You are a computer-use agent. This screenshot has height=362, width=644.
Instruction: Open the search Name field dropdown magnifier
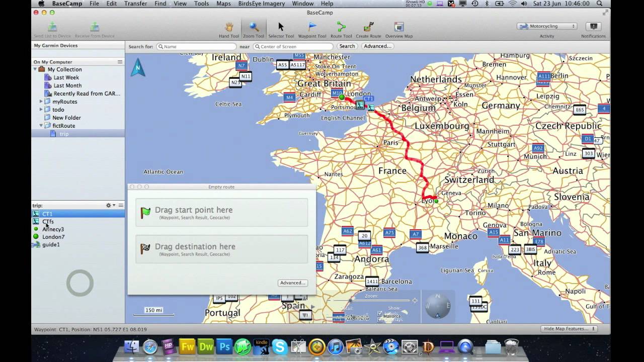coord(160,46)
